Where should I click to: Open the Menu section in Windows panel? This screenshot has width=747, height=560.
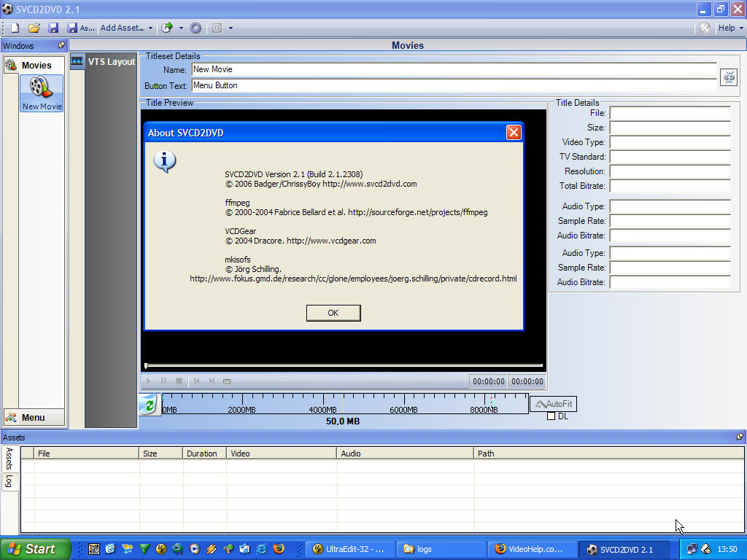point(34,417)
